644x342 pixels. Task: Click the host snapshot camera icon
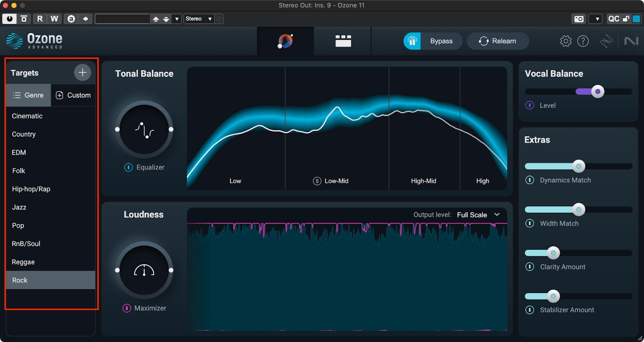click(579, 19)
